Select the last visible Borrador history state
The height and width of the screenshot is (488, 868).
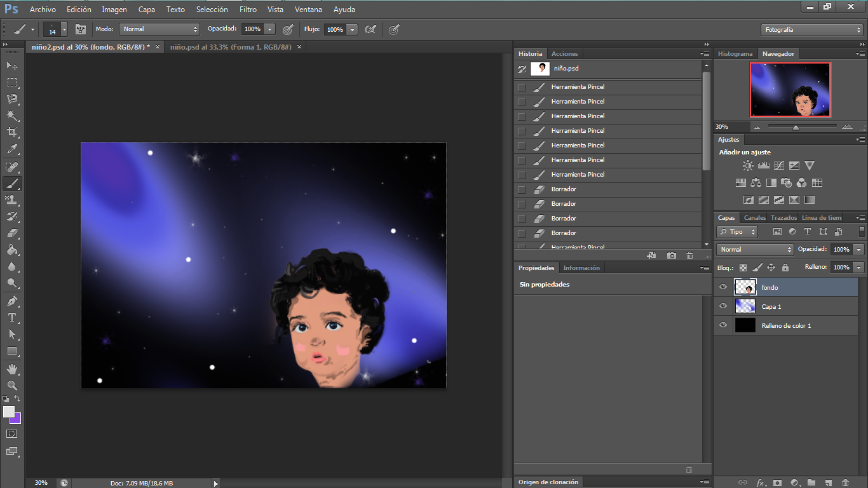[x=607, y=233]
